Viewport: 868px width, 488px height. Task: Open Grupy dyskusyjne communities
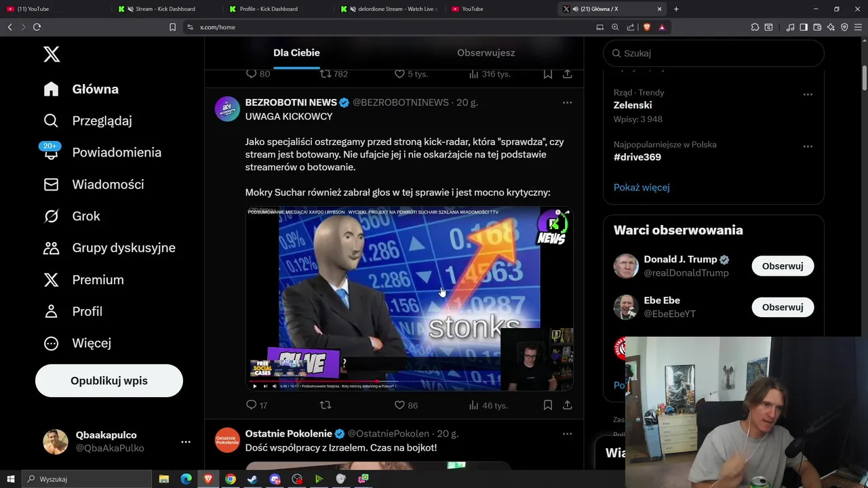109,248
